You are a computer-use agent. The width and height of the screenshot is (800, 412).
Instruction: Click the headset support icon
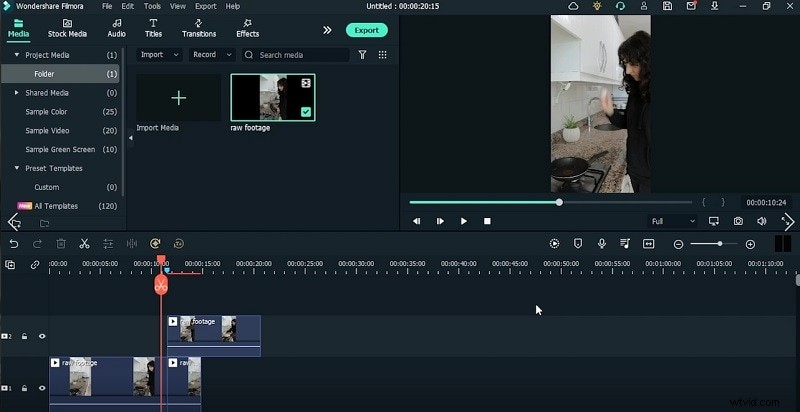click(x=620, y=6)
